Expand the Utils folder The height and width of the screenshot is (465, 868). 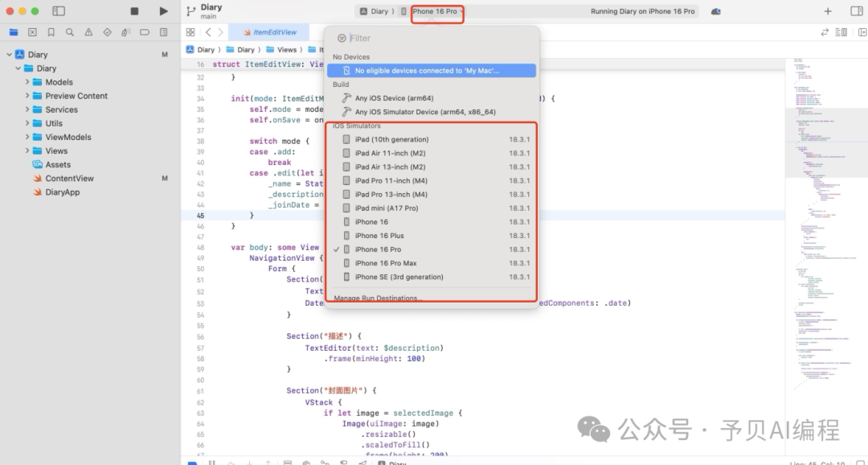point(27,123)
